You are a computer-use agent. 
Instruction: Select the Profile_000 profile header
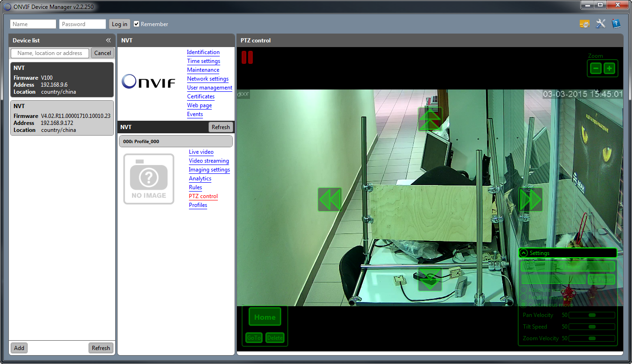coord(175,141)
